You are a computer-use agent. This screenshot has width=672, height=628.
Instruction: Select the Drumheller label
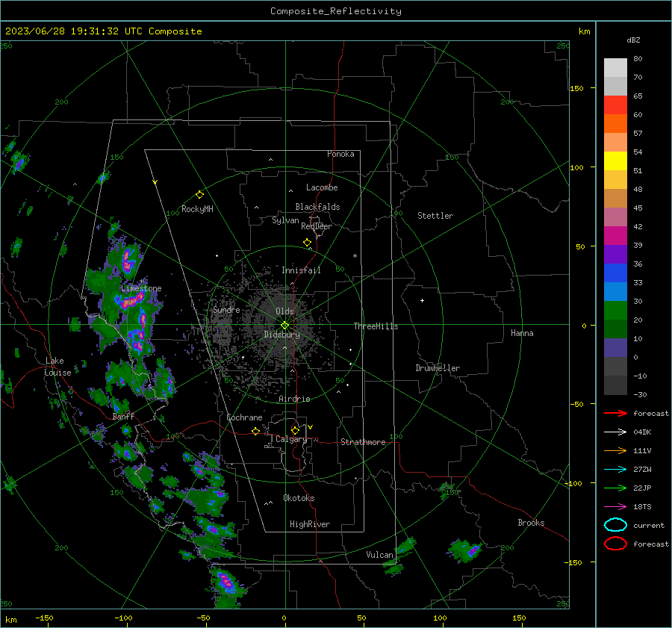(438, 368)
